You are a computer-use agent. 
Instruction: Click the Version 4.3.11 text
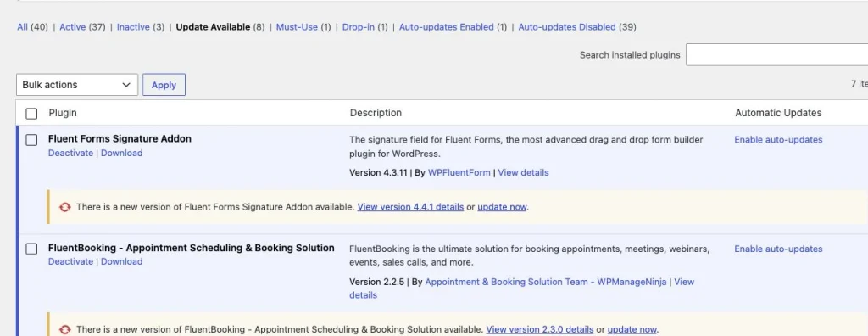(x=379, y=172)
